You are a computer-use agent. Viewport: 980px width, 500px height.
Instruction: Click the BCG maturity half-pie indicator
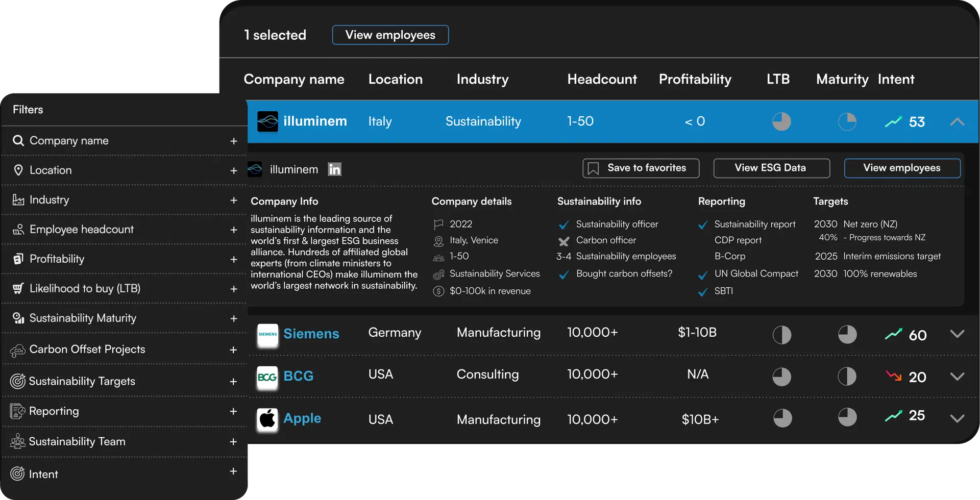(x=847, y=377)
